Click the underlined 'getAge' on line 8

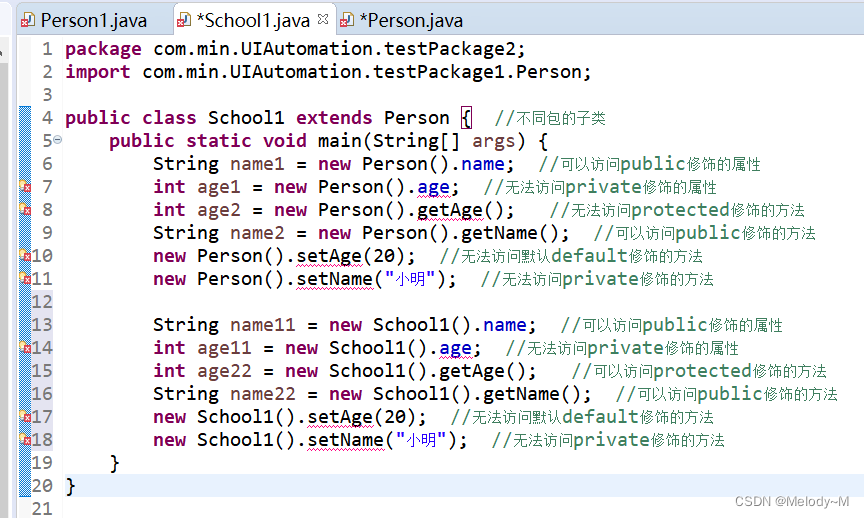click(450, 211)
